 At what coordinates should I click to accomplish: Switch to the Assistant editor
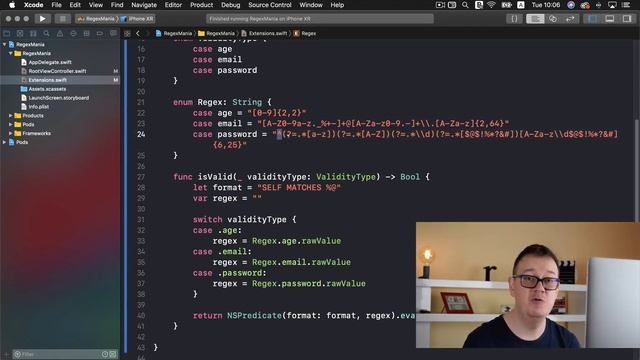[x=553, y=19]
